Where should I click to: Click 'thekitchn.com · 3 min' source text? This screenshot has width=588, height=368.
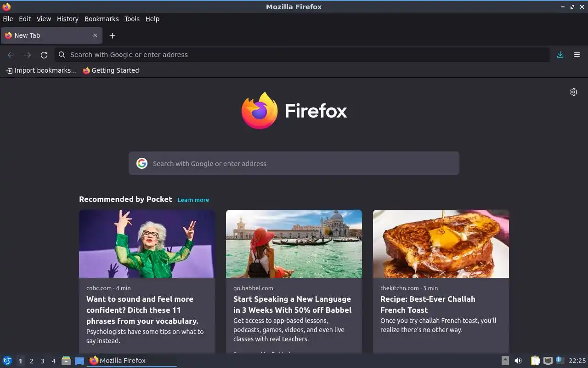[409, 288]
